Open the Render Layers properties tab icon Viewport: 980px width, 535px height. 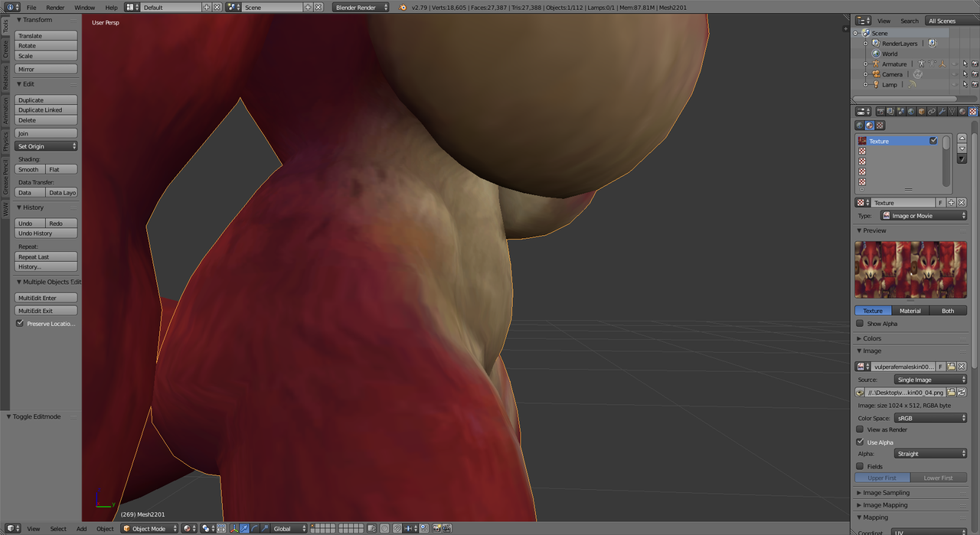(x=890, y=111)
